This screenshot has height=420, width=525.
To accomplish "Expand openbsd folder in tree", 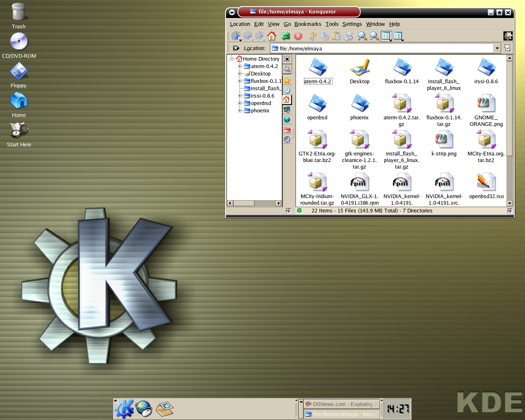I will coord(240,103).
